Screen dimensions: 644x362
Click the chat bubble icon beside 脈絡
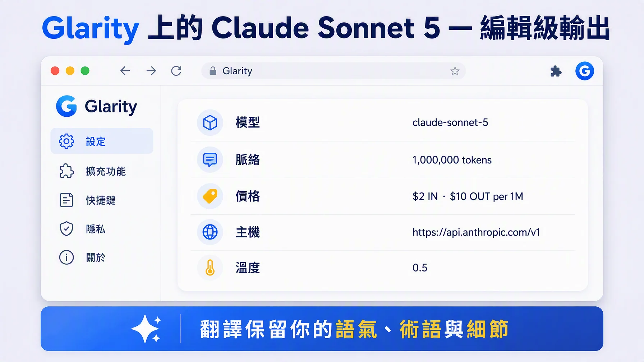pos(210,159)
